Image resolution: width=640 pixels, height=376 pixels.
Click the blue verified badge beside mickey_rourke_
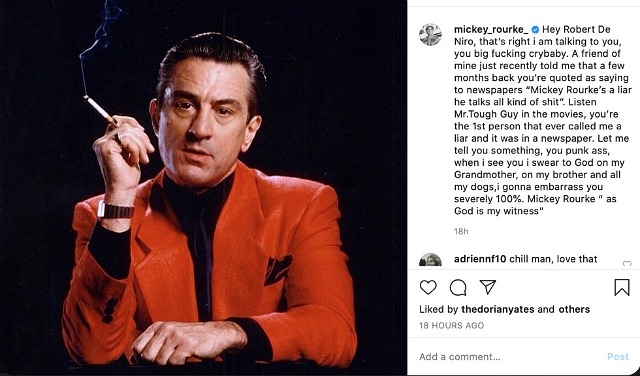pos(535,29)
